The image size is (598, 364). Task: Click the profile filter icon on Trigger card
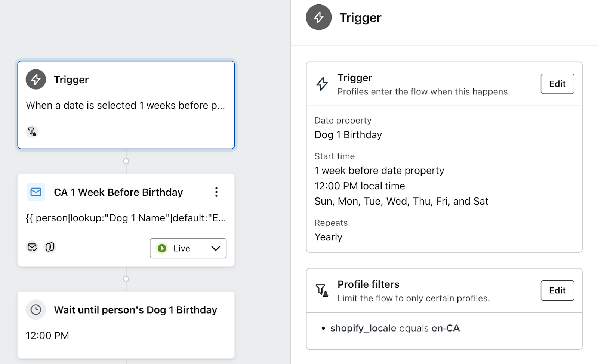tap(32, 132)
